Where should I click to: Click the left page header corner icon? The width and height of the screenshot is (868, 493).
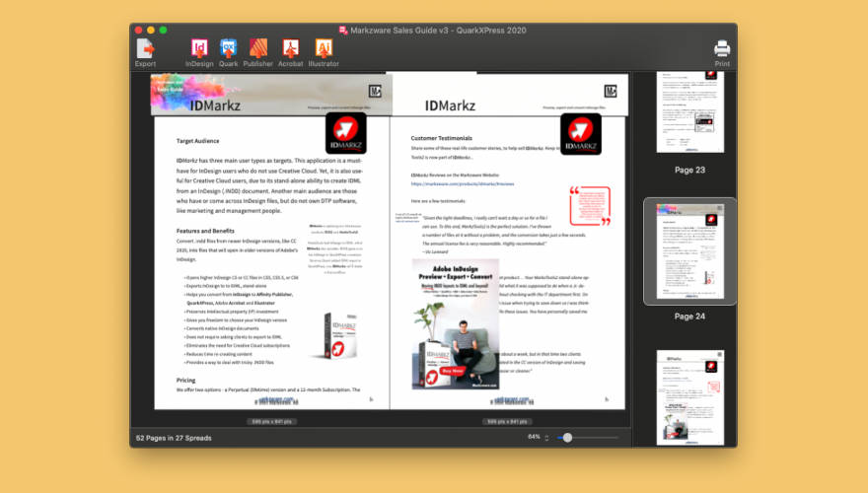(x=376, y=92)
